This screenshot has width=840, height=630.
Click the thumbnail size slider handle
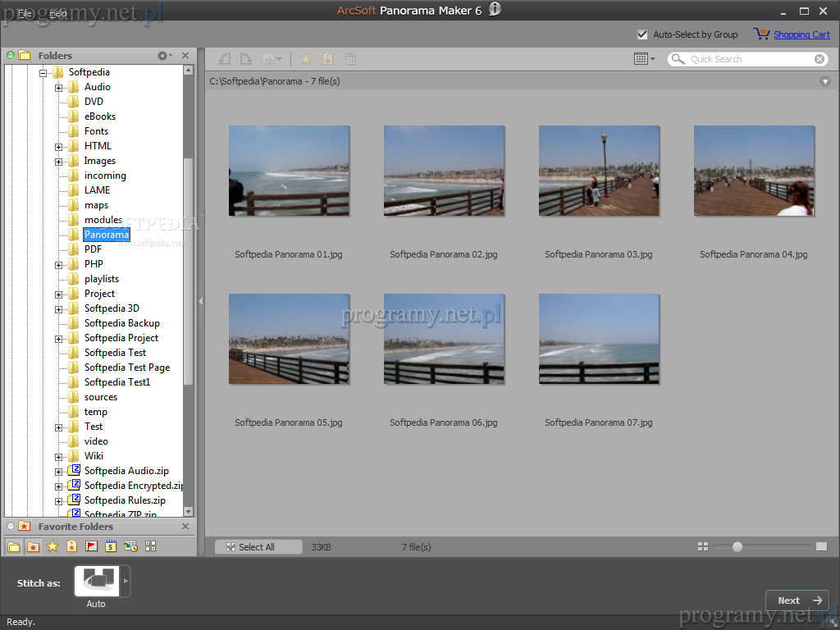(x=737, y=546)
